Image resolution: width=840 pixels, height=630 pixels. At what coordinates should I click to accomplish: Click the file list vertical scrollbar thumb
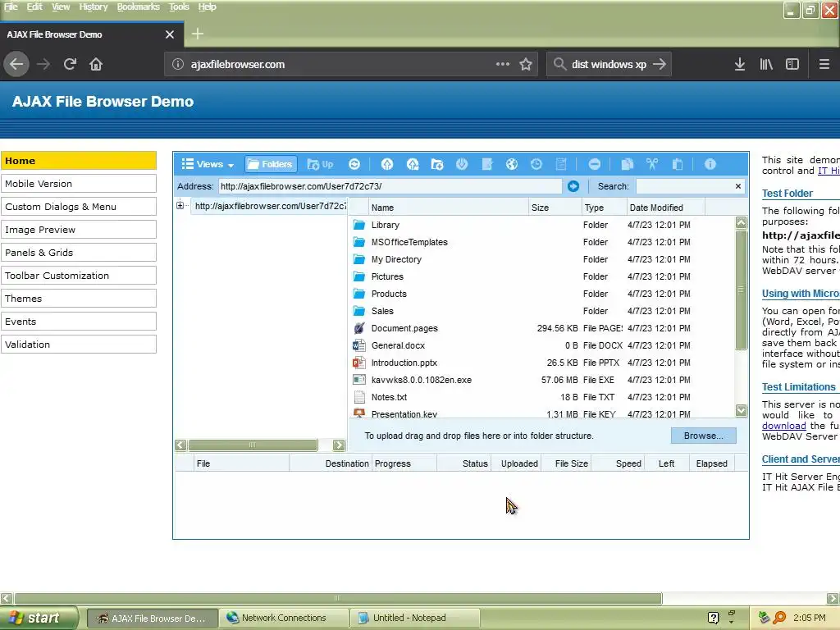click(x=741, y=290)
